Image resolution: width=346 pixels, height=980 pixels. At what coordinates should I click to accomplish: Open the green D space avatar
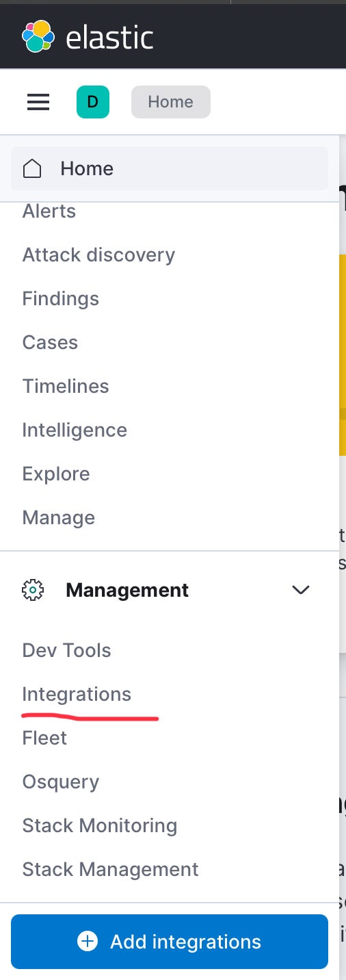pyautogui.click(x=93, y=102)
